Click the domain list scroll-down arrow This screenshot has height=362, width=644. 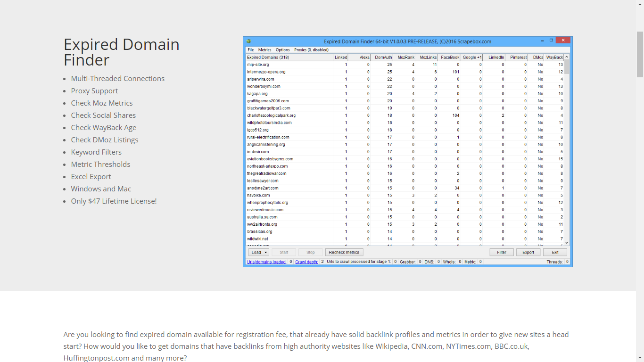(x=567, y=243)
